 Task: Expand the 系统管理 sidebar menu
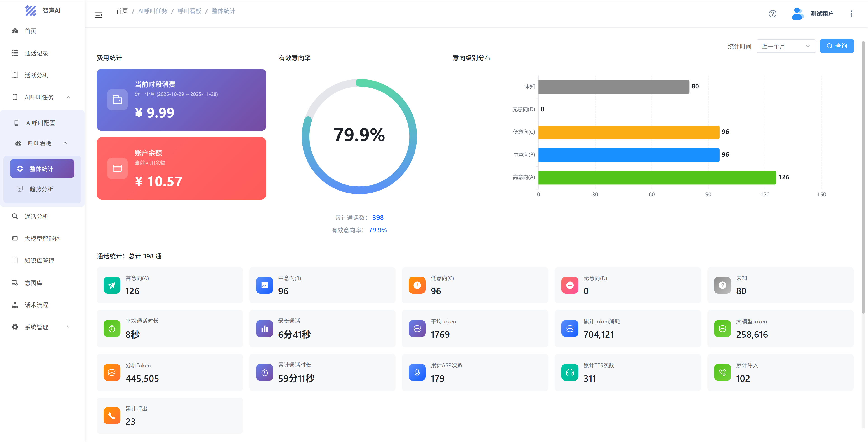point(68,327)
